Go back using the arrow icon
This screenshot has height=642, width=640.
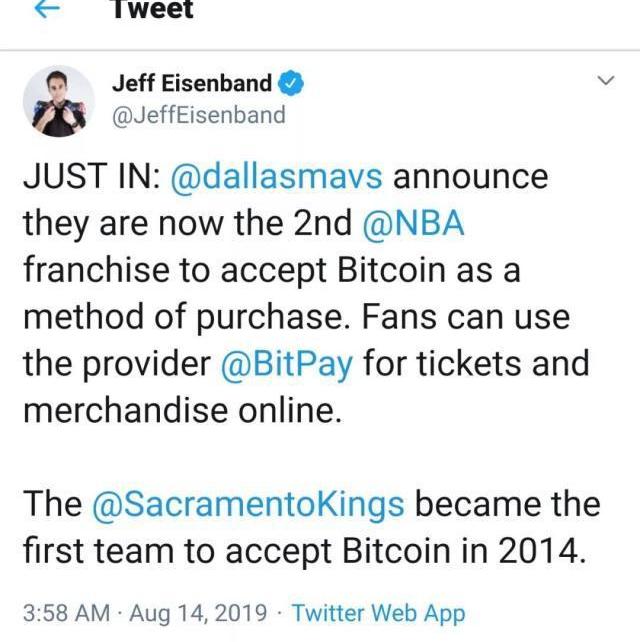click(47, 9)
